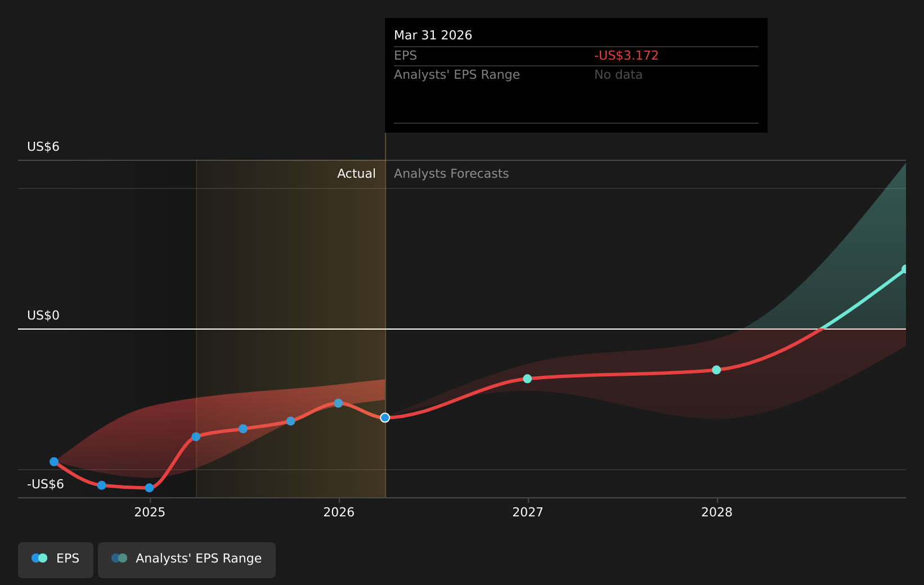Viewport: 924px width, 585px height.
Task: Select the Mar 31 2026 EPS data point
Action: coord(385,417)
